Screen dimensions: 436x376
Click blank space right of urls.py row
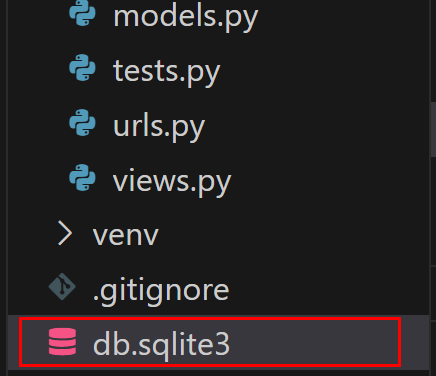pyautogui.click(x=317, y=124)
